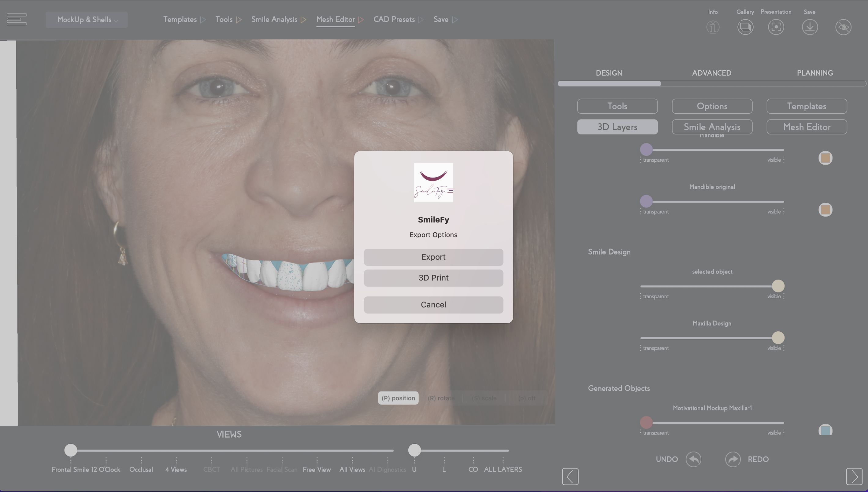This screenshot has height=492, width=868.
Task: Select the Occlusal view
Action: [141, 469]
